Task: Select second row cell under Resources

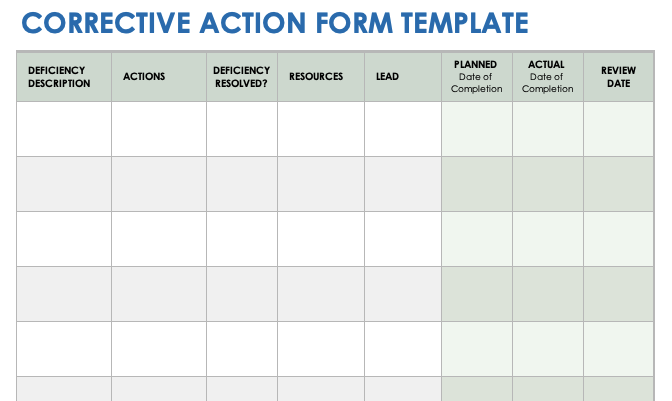Action: (x=320, y=184)
